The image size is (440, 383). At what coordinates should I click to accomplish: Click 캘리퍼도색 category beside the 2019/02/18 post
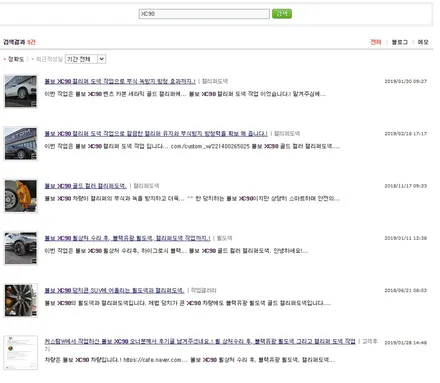(x=287, y=133)
